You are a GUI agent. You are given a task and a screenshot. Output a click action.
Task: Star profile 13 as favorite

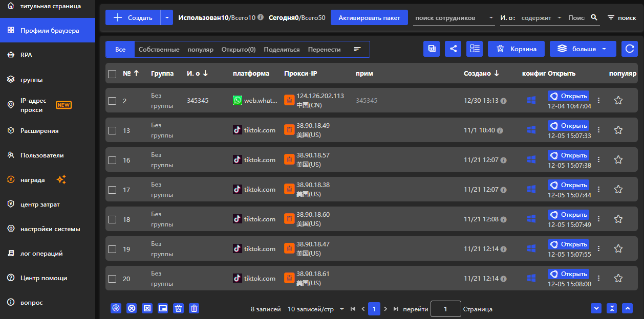[x=618, y=130]
